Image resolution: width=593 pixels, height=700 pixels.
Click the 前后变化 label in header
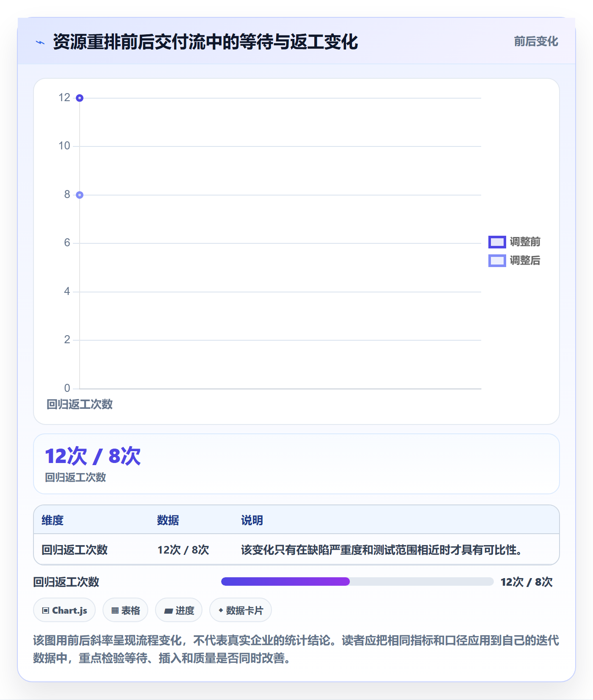coord(536,41)
